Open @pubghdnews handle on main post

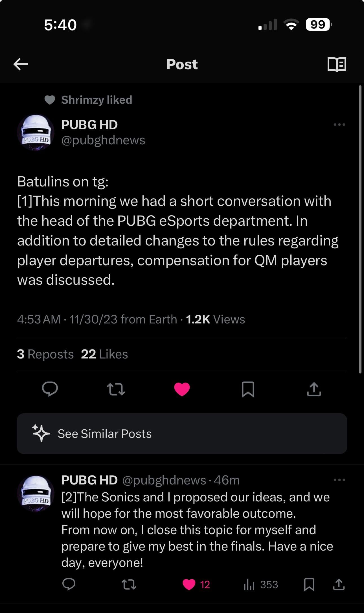pyautogui.click(x=103, y=140)
